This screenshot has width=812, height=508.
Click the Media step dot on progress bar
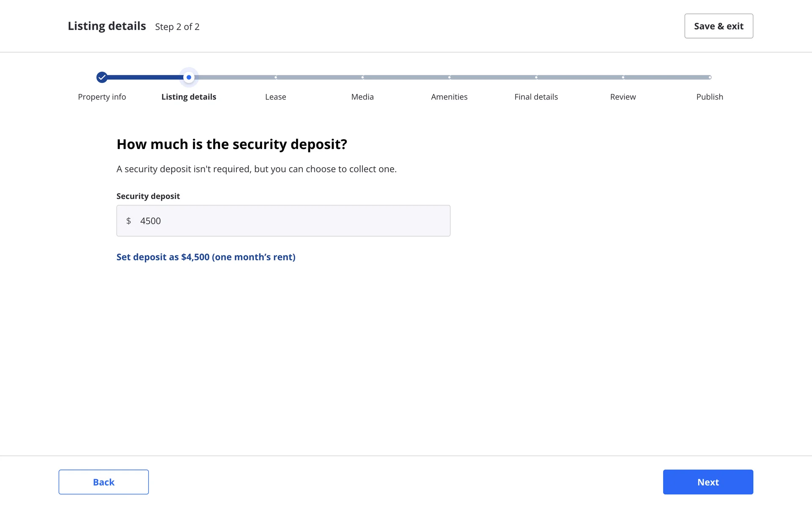(362, 77)
